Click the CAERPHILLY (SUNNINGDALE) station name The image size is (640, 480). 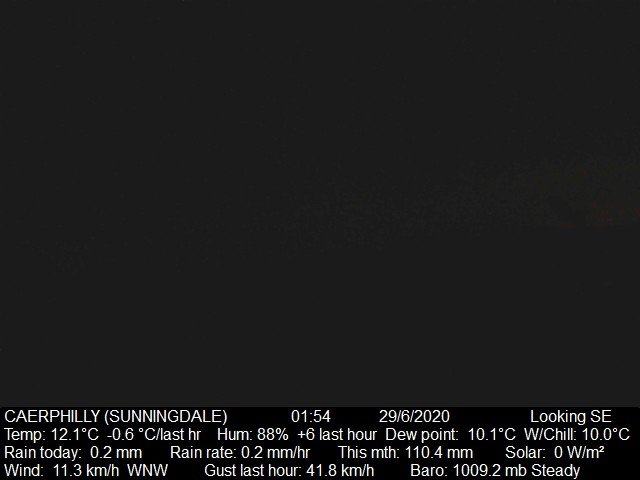[x=116, y=417]
